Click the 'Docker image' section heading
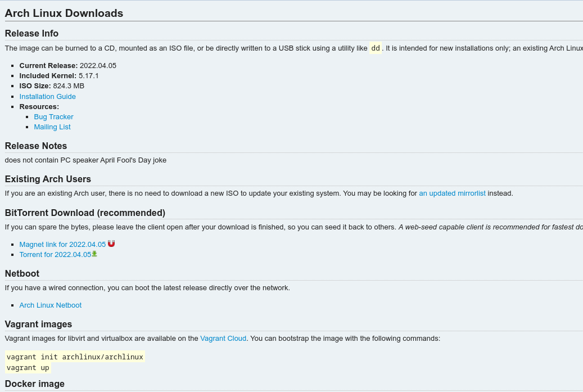583x392 pixels. [35, 384]
